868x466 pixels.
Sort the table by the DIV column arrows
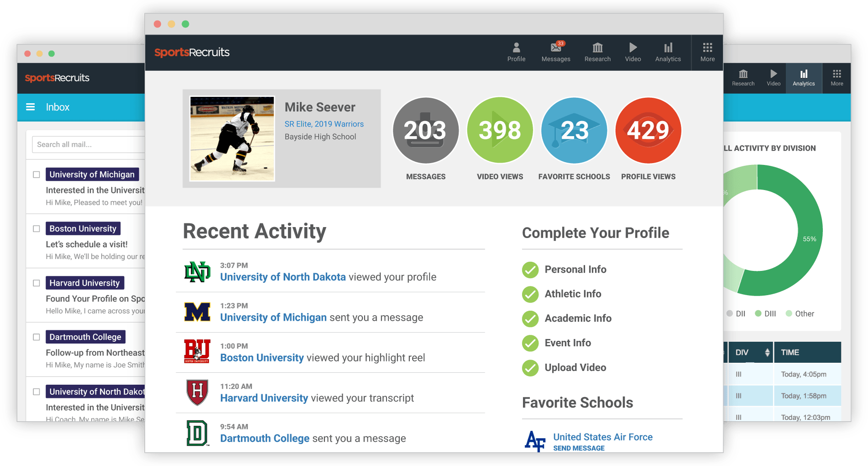(x=767, y=352)
